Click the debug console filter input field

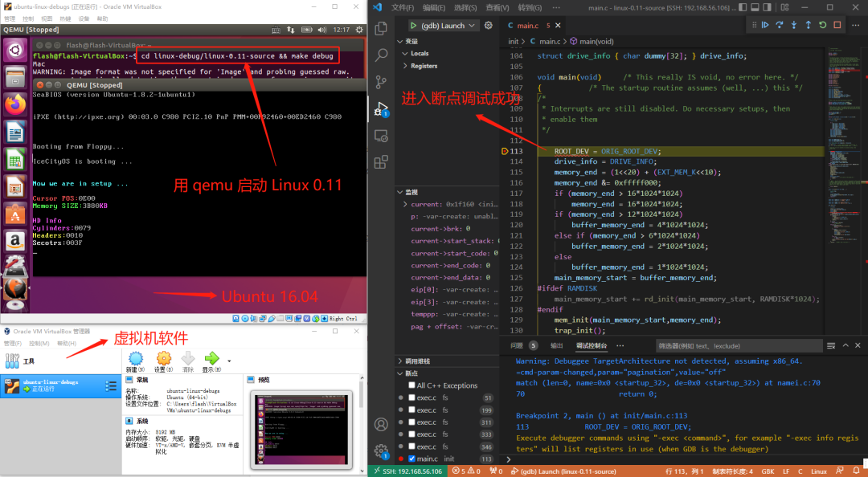[739, 345]
